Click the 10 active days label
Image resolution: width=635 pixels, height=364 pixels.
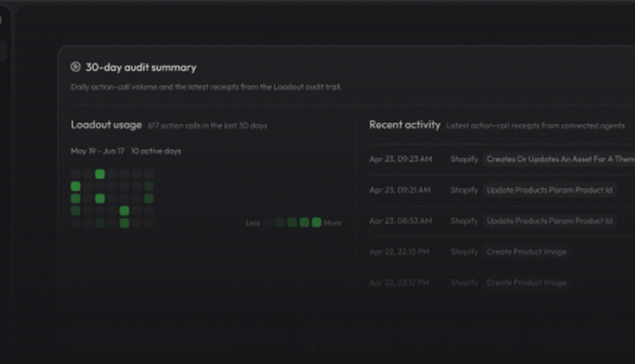click(156, 151)
